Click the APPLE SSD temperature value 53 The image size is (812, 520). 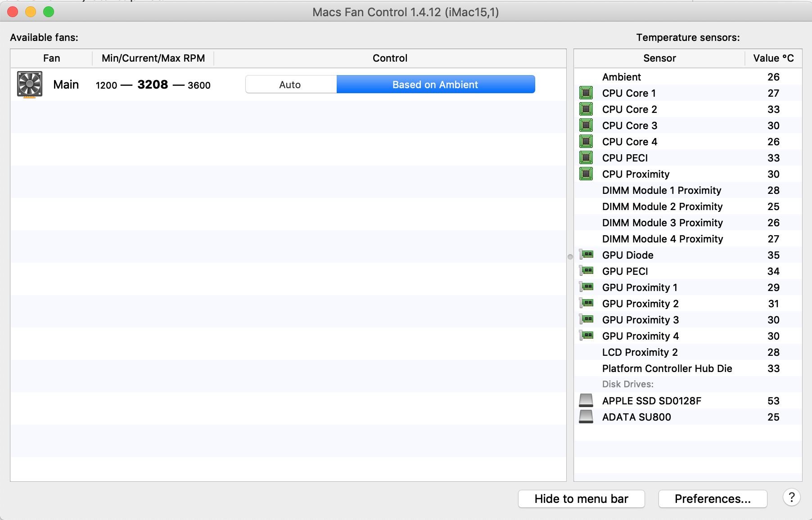coord(773,401)
